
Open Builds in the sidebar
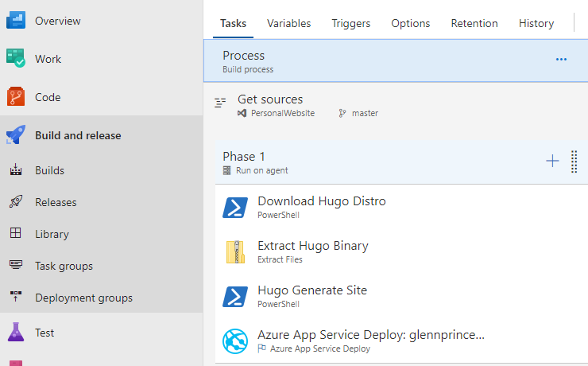49,170
